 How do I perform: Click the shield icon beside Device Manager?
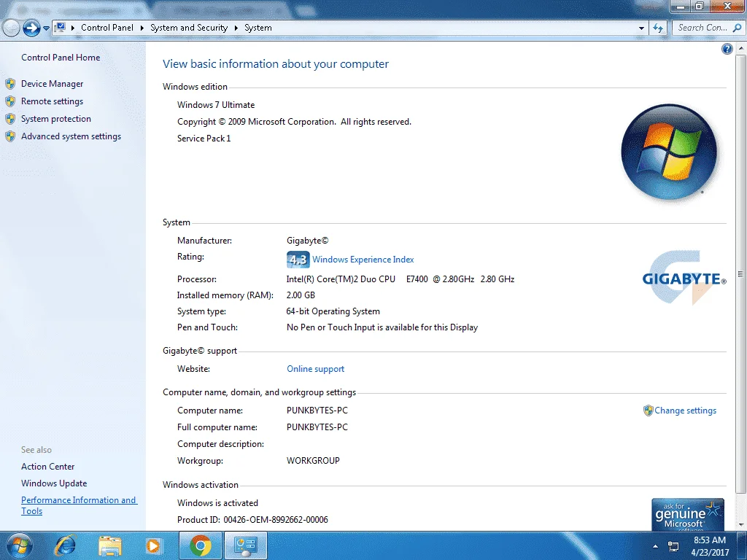[x=10, y=84]
